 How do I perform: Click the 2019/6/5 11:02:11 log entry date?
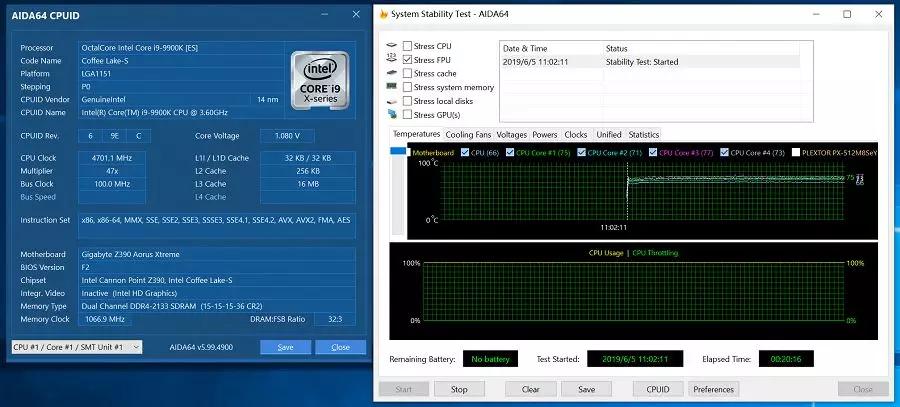coord(536,61)
